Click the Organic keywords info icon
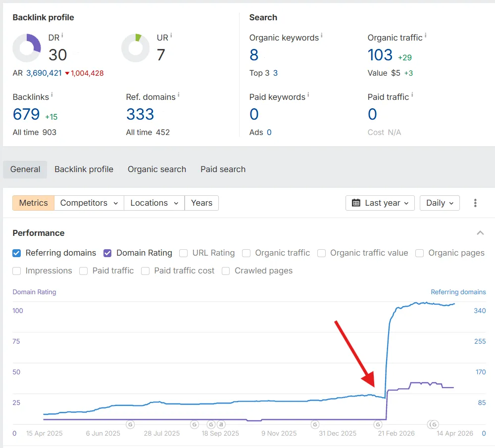The height and width of the screenshot is (448, 495). pos(322,36)
